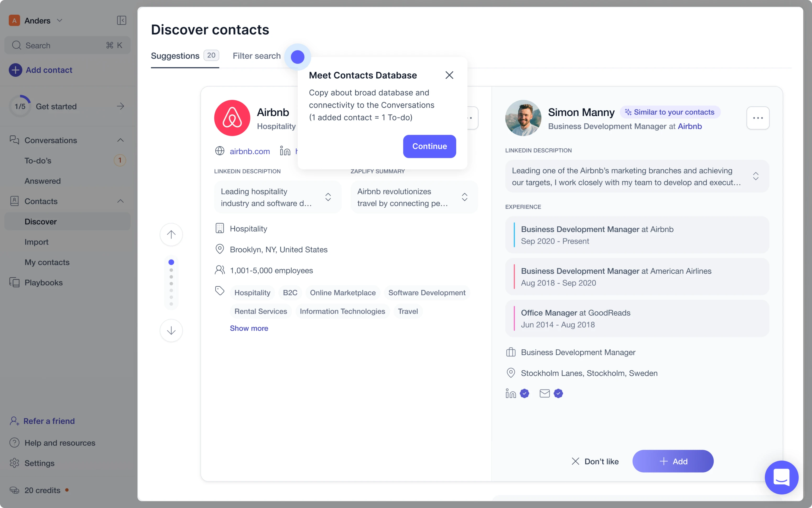Open the Intercom chat bubble
The image size is (812, 508).
(x=781, y=477)
